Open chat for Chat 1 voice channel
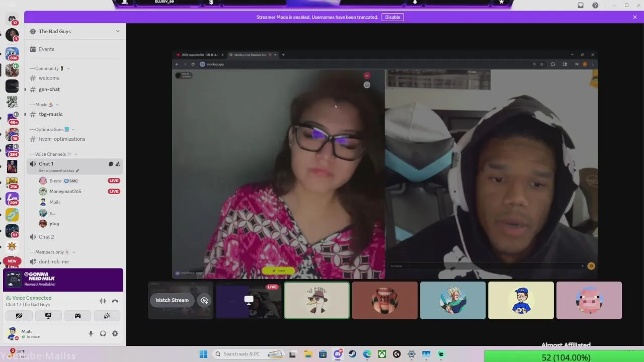The width and height of the screenshot is (644, 362). coord(111,164)
